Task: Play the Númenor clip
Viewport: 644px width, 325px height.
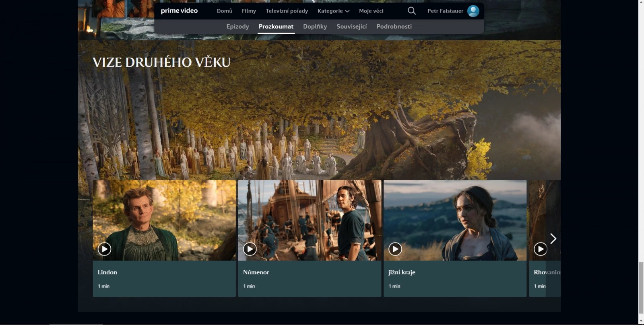Action: pyautogui.click(x=250, y=249)
